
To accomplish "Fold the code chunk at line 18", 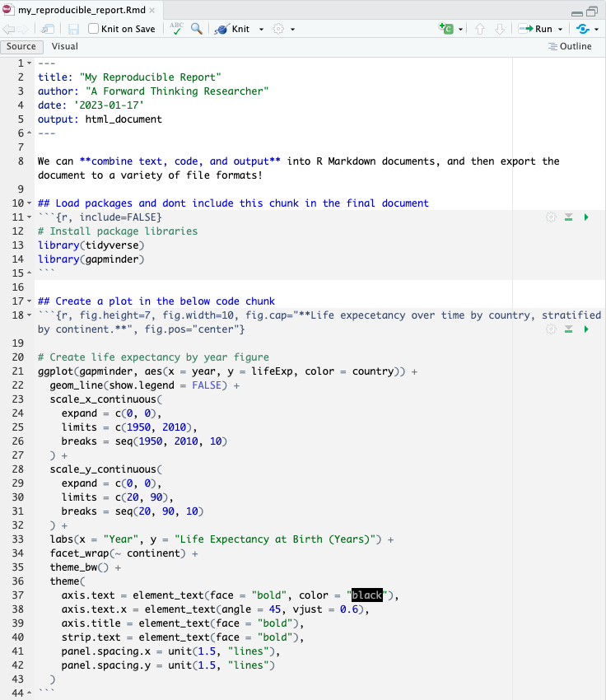I will tap(30, 315).
